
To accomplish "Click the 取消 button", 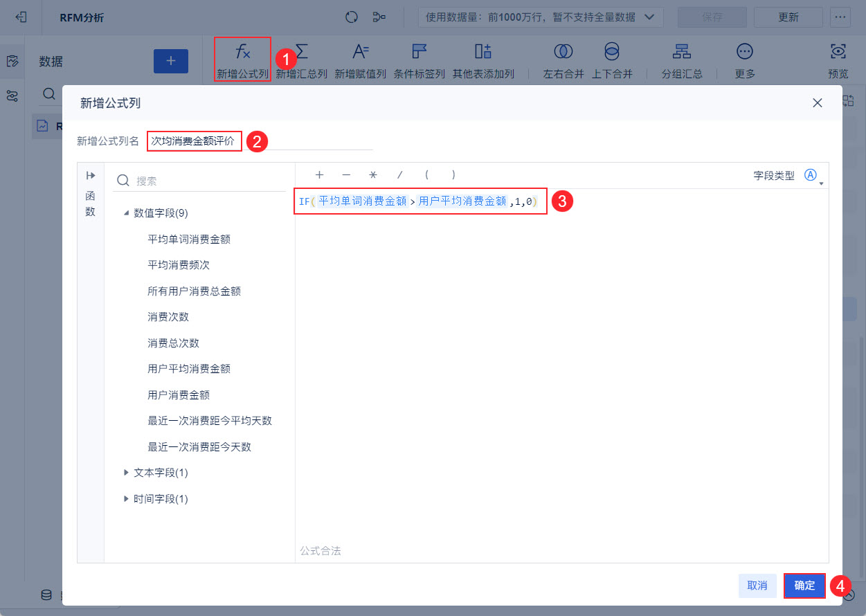I will 757,586.
